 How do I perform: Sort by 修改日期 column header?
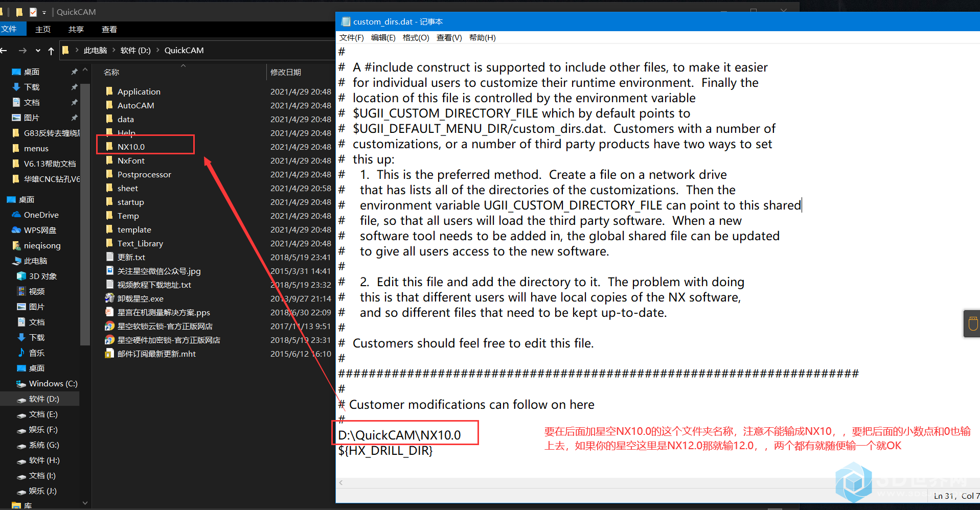(285, 72)
